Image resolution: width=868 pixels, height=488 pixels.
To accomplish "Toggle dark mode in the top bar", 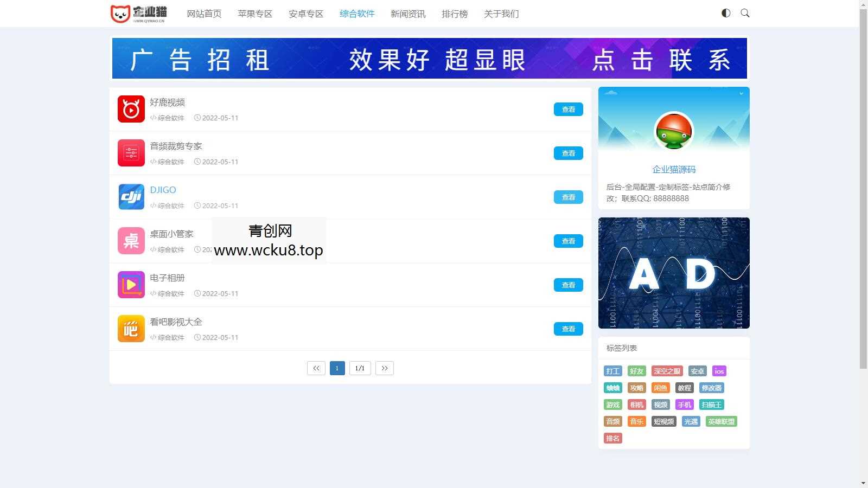I will [x=725, y=12].
